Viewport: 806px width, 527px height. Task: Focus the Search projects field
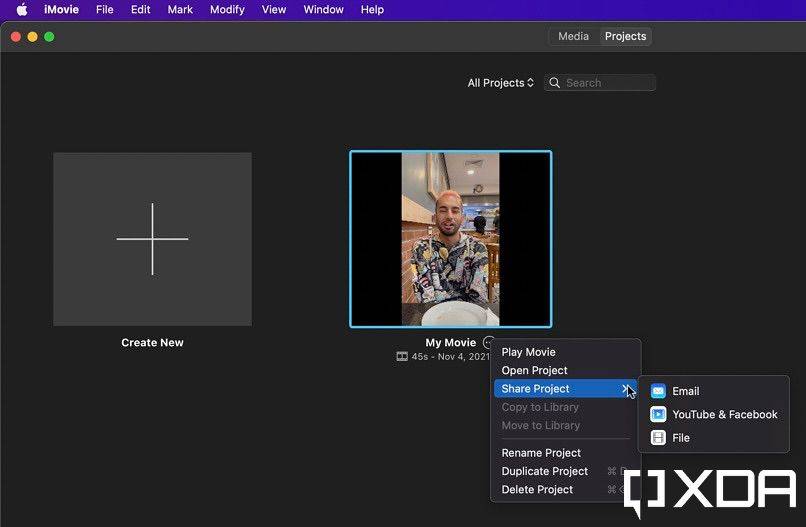pos(600,83)
